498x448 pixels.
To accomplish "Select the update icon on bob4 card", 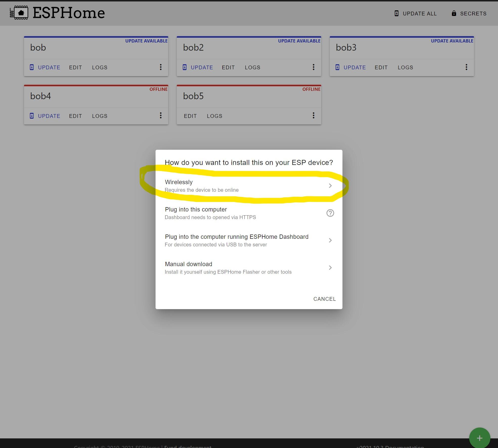I will [32, 116].
